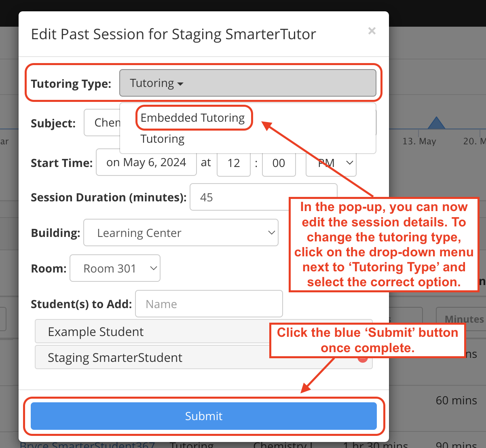This screenshot has height=448, width=486.
Task: Click the 13. May axis label
Action: [x=419, y=141]
